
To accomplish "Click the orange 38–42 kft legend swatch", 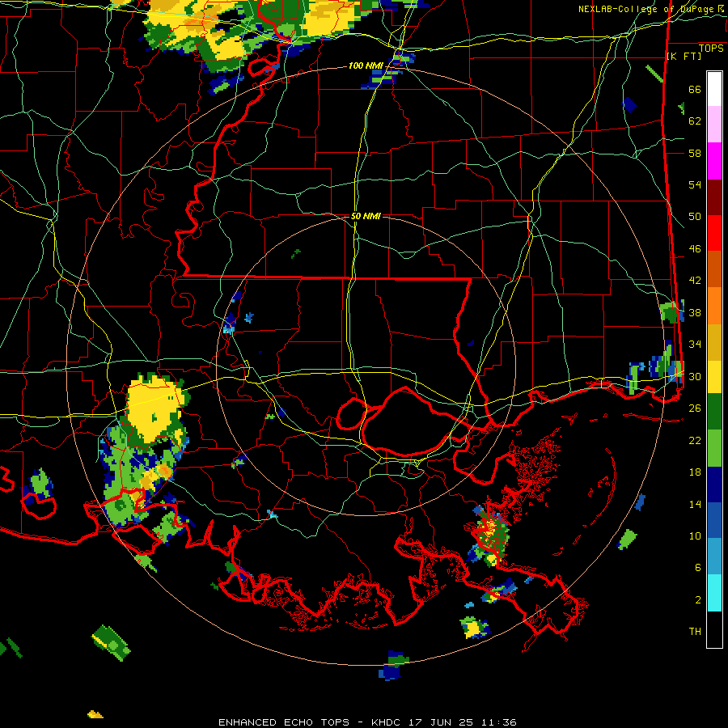I will click(x=714, y=306).
